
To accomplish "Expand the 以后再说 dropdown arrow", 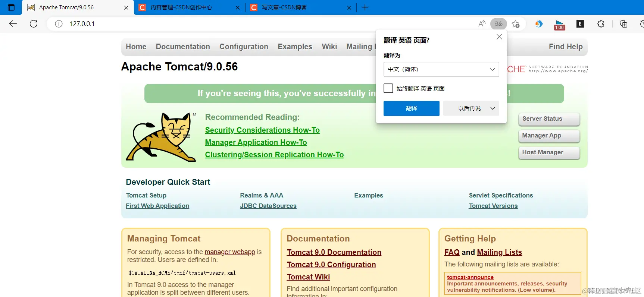I will point(493,108).
